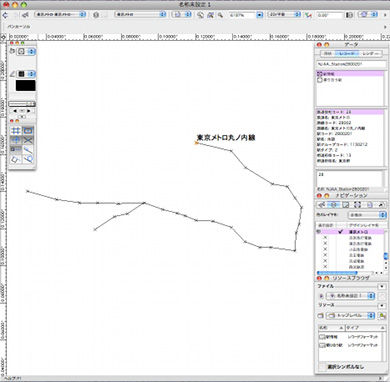Switch to the 形状 tab in Data palette
390x382 pixels.
click(x=328, y=54)
